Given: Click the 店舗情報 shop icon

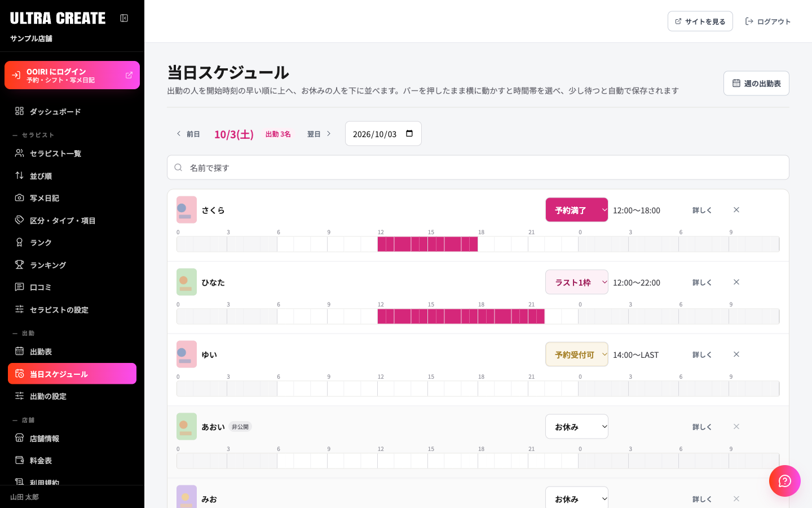Looking at the screenshot, I should (x=19, y=438).
